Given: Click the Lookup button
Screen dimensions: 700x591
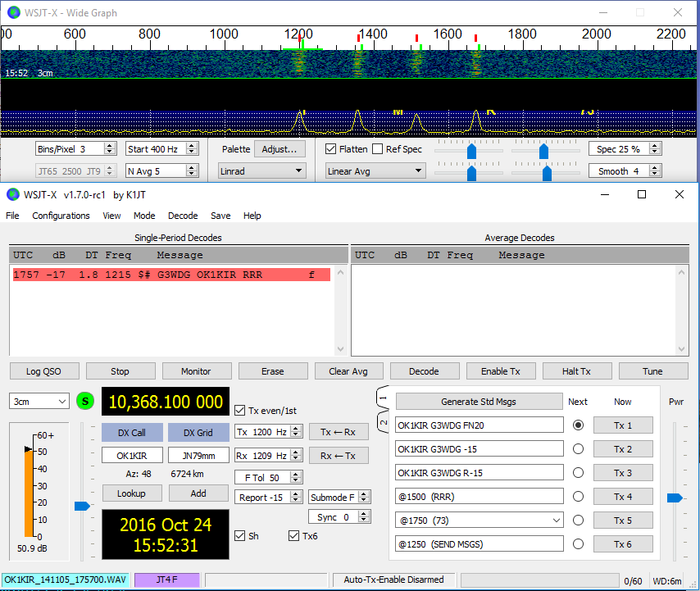Looking at the screenshot, I should tap(132, 493).
